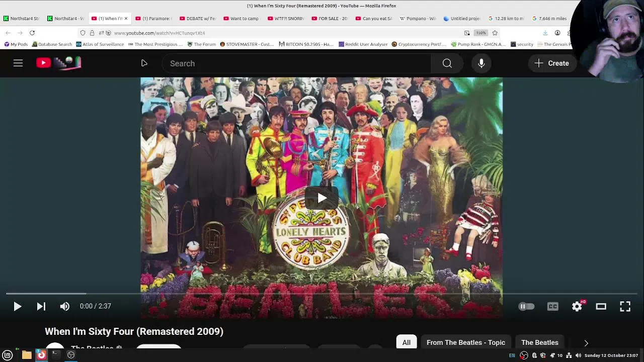Switch to the "Can you eat" tab
The width and height of the screenshot is (644, 362).
(x=373, y=19)
